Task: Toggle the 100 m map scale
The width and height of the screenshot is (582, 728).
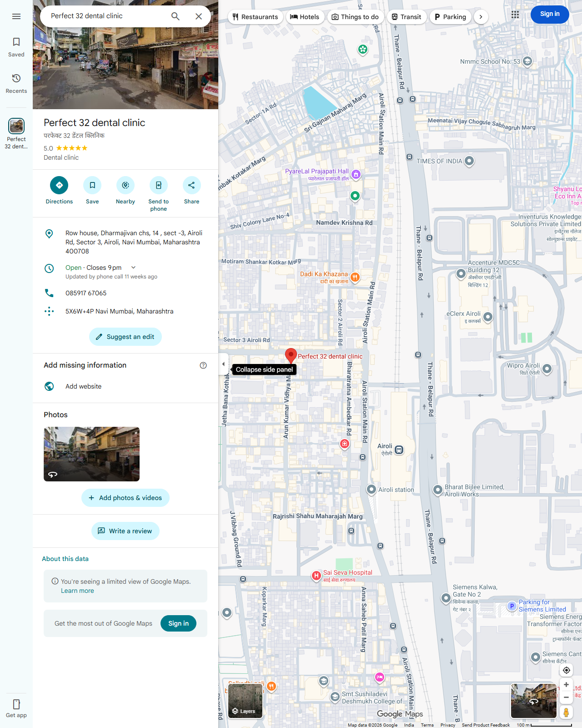Action: pos(544,725)
